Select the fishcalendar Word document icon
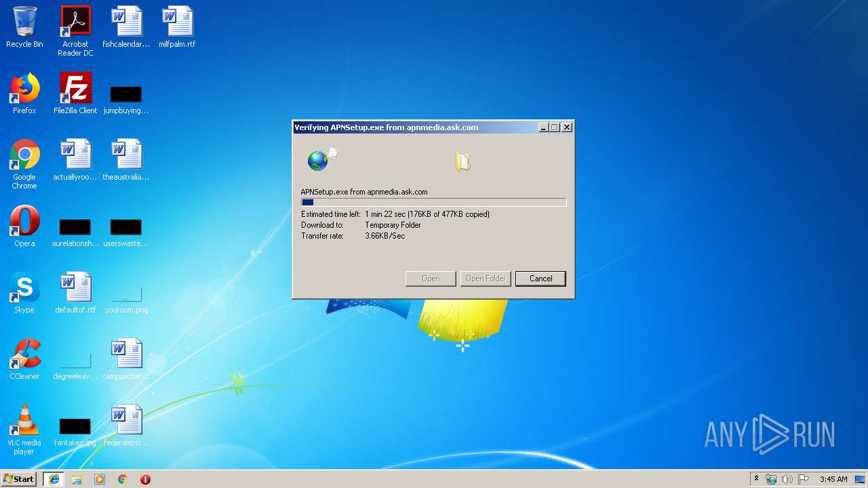Image resolution: width=868 pixels, height=488 pixels. [126, 27]
